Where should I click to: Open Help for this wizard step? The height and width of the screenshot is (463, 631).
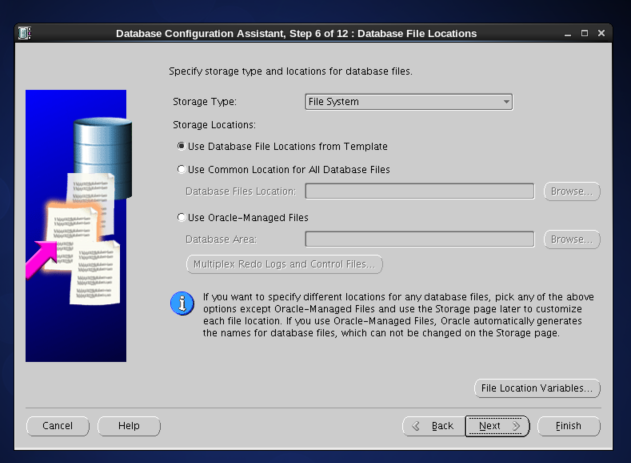click(x=129, y=426)
